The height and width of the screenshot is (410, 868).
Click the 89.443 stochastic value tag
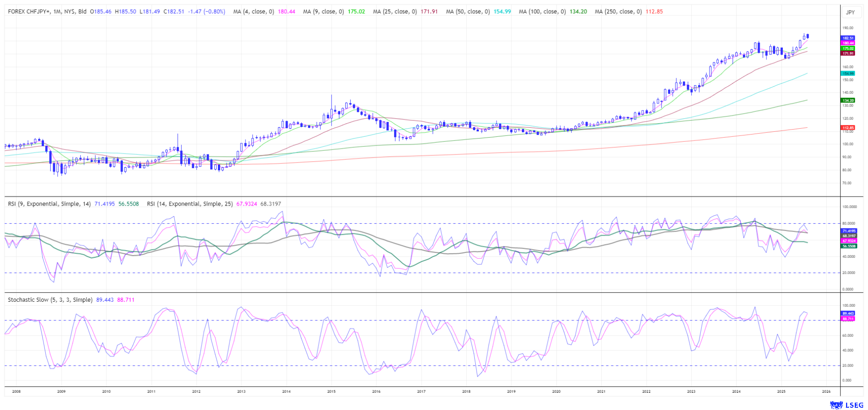(x=848, y=314)
